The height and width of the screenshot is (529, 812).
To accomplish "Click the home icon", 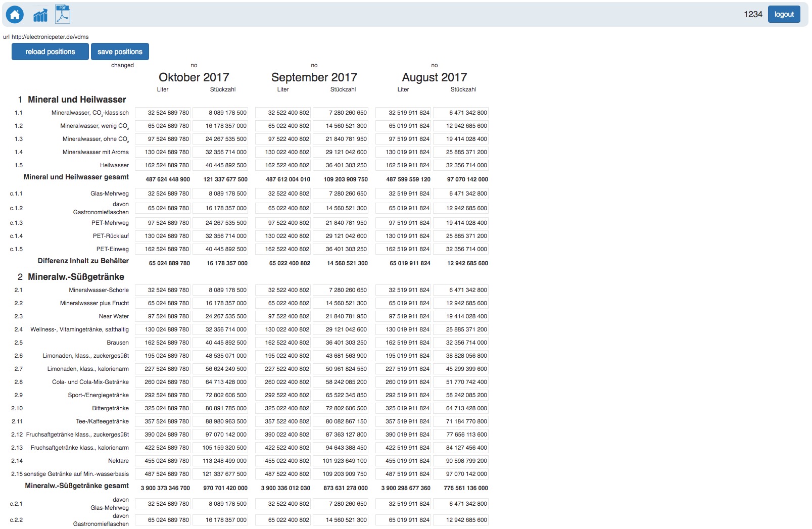I will [15, 15].
